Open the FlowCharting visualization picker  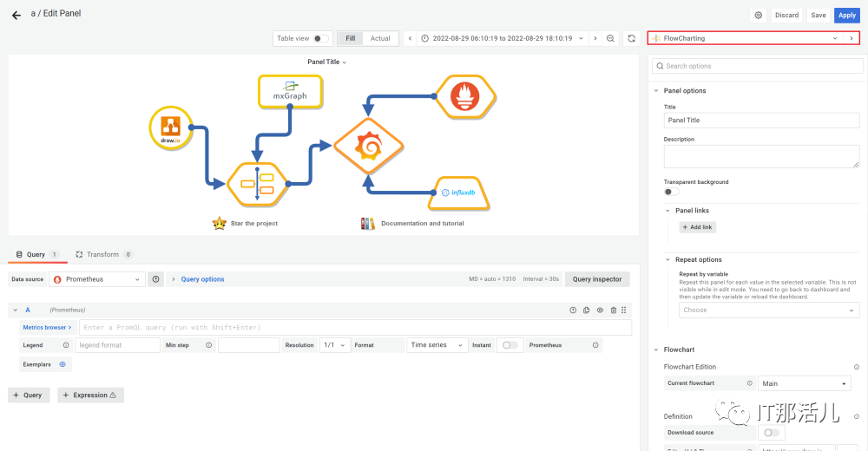pos(745,38)
